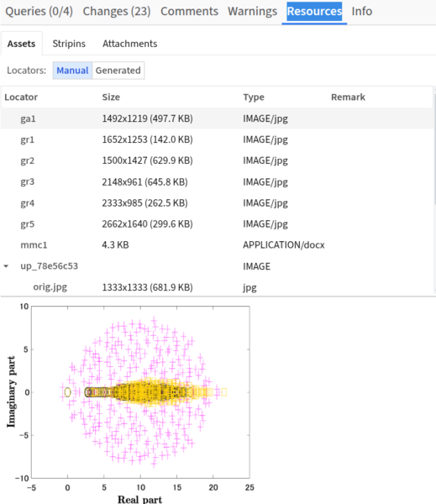Select the mmc1 docx asset
Image resolution: width=436 pixels, height=504 pixels.
click(217, 245)
